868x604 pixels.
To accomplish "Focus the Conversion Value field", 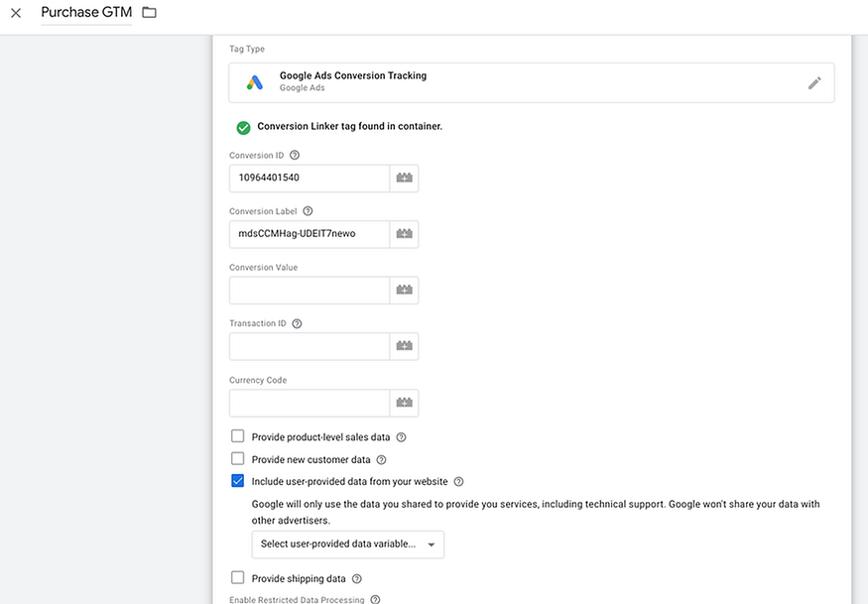I will coord(310,290).
